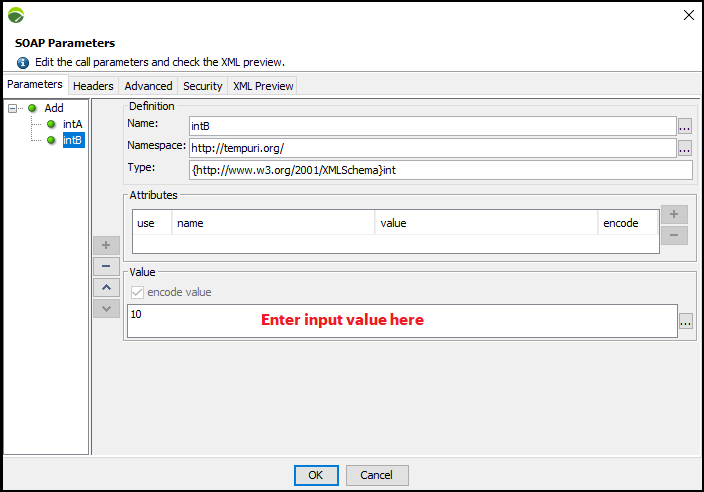Click the green status dot of intA
The width and height of the screenshot is (704, 492).
[51, 124]
